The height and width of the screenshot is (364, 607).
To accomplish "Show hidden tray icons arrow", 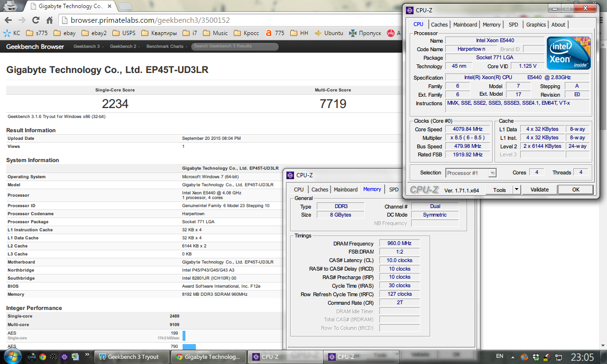I will 513,357.
